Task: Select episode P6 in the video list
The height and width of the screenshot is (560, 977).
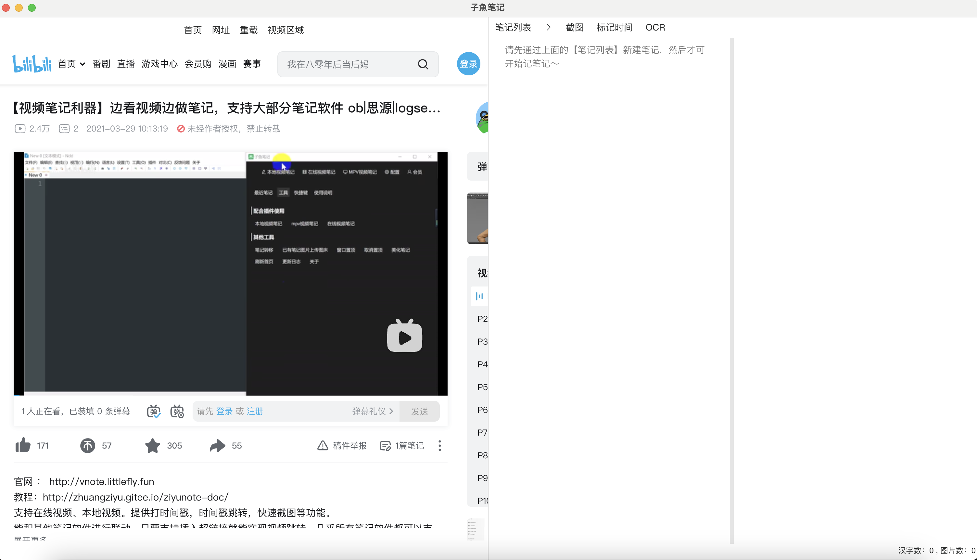Action: point(482,410)
